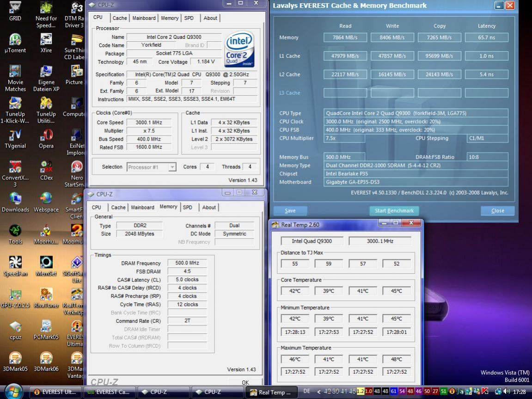This screenshot has width=532, height=399.
Task: Launch RivaTuner desktop icon
Action: (46, 299)
